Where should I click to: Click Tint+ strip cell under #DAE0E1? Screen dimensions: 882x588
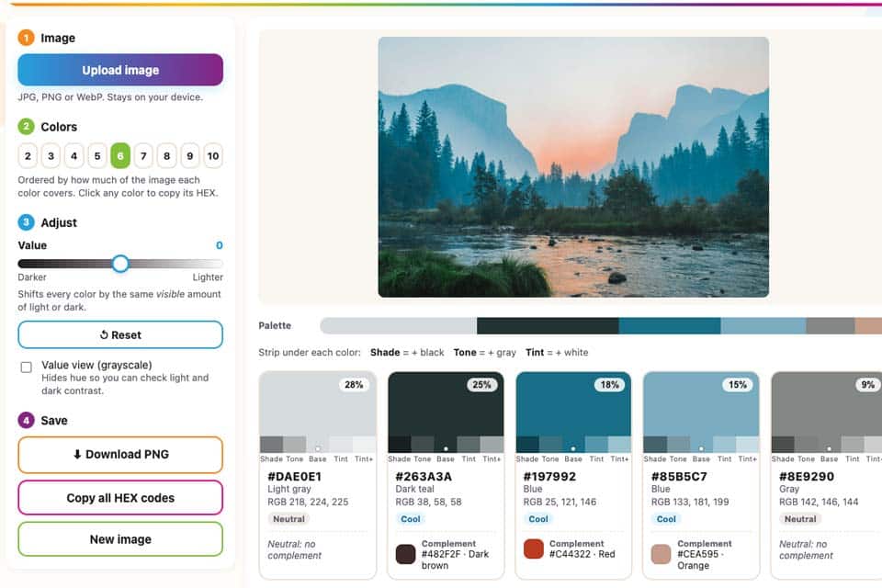click(x=364, y=445)
